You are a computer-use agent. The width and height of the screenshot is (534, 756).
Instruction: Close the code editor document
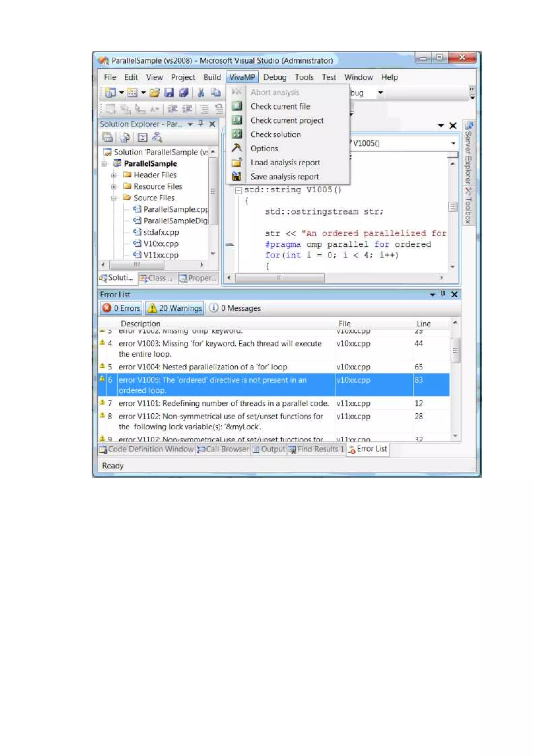[453, 125]
